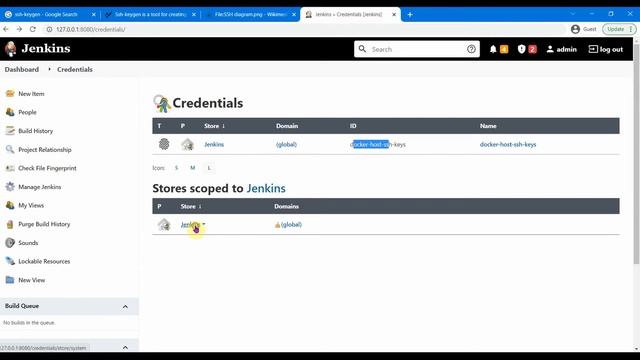Click inside the Jenkins search field
Viewport: 640px width, 360px height.
416,49
